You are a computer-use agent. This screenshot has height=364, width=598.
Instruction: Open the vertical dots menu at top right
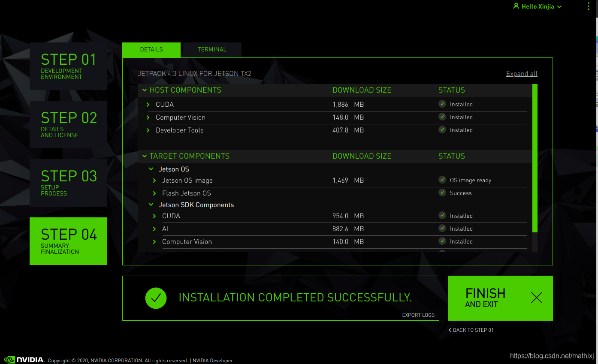point(589,6)
